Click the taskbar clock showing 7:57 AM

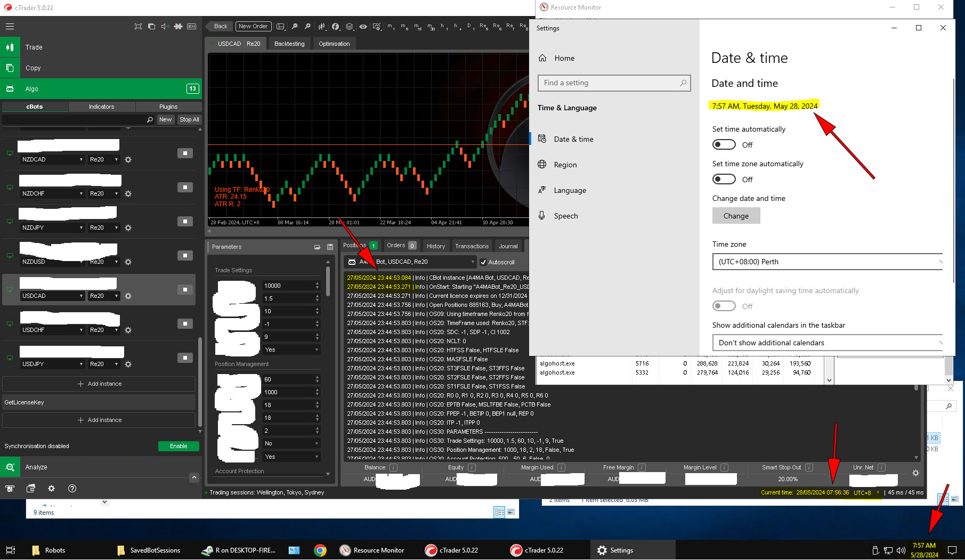click(924, 550)
